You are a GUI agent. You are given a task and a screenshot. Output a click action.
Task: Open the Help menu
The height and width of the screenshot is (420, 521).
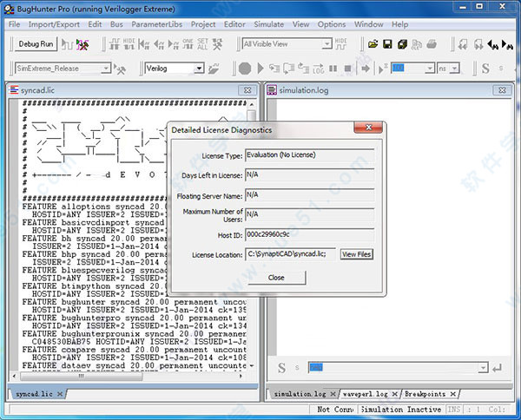click(399, 24)
